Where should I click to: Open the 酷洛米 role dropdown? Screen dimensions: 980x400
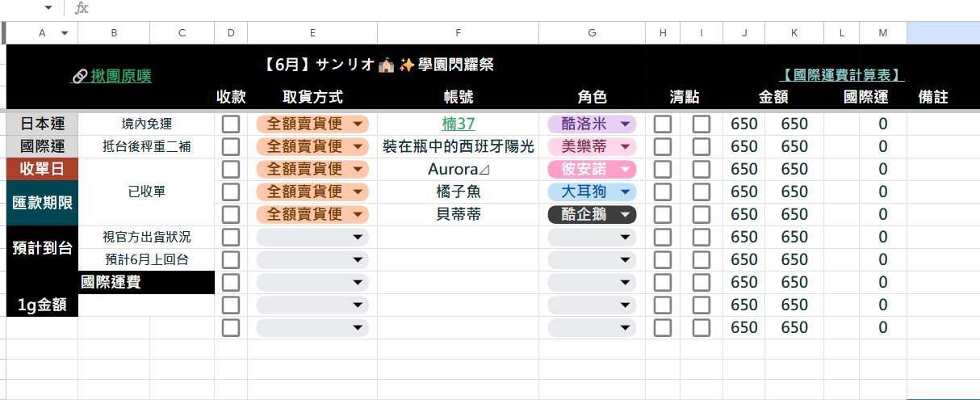(x=592, y=124)
